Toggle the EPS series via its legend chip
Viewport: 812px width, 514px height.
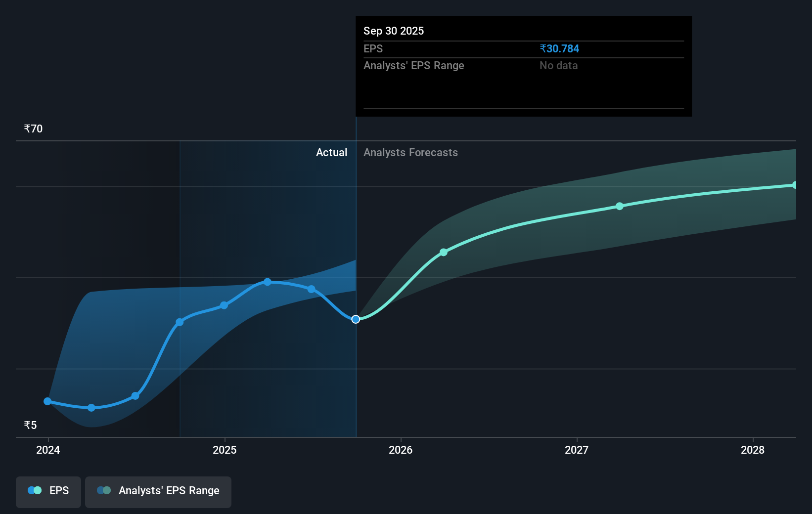pyautogui.click(x=48, y=492)
